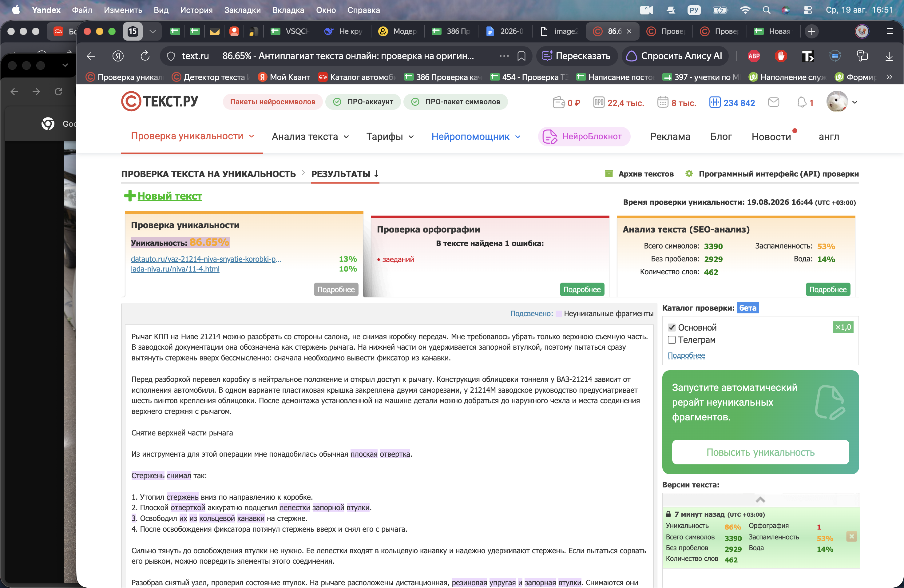Open the Apple menu
This screenshot has width=904, height=588.
[x=16, y=10]
